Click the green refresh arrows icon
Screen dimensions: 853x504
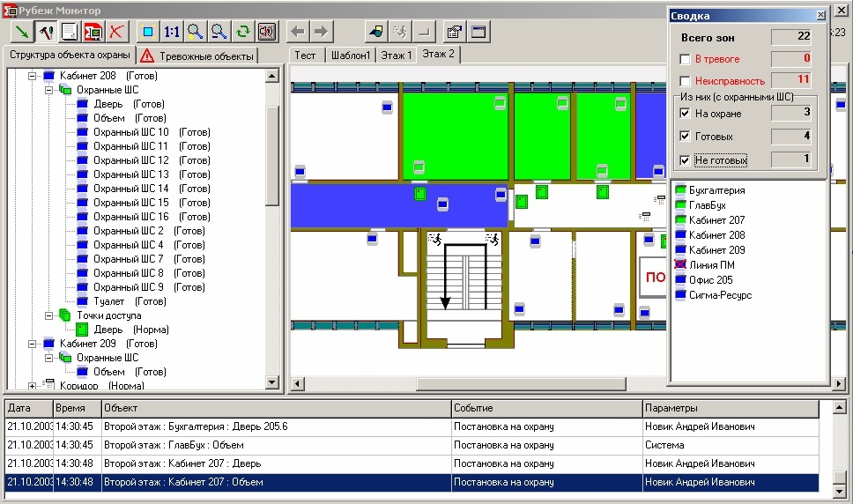coord(242,32)
